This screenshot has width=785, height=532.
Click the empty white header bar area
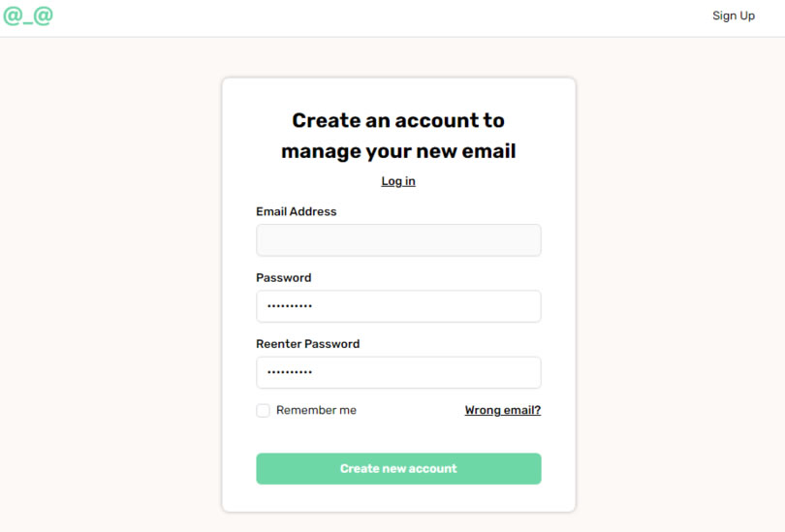tap(381, 18)
